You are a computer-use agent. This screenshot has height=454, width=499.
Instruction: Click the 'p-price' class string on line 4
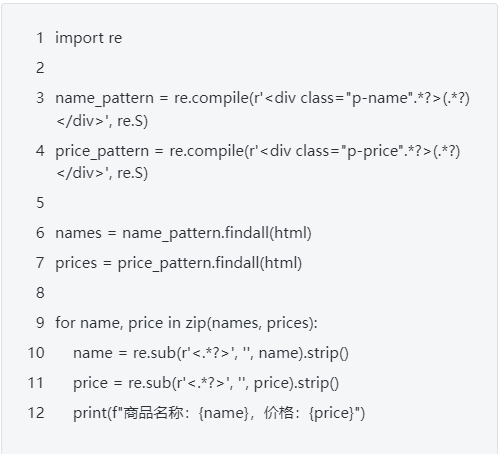375,152
